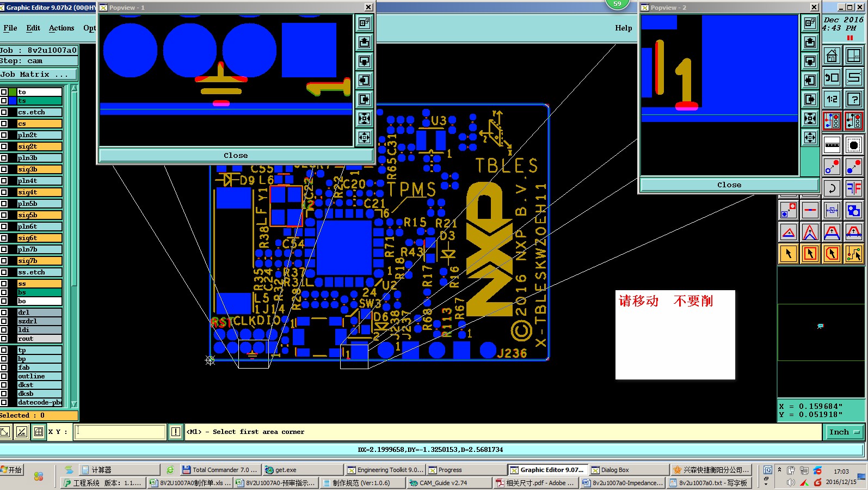Select the pln4t layer name

pyautogui.click(x=39, y=181)
